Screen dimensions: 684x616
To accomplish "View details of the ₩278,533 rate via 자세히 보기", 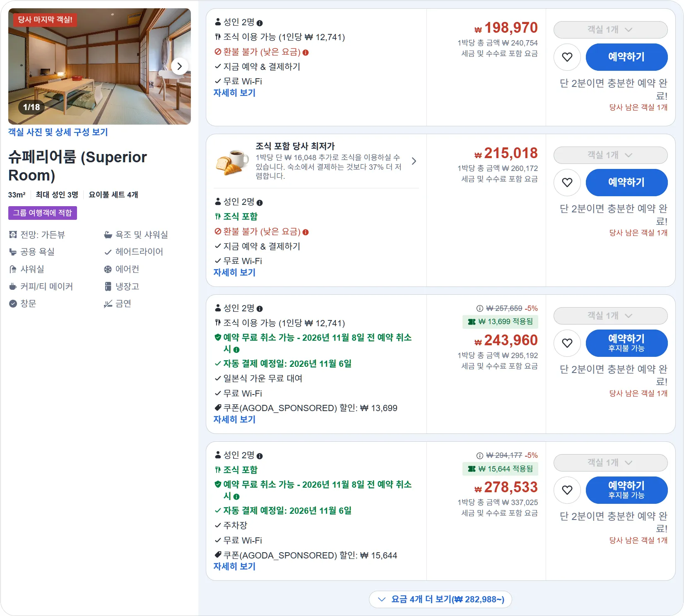I will pos(234,566).
